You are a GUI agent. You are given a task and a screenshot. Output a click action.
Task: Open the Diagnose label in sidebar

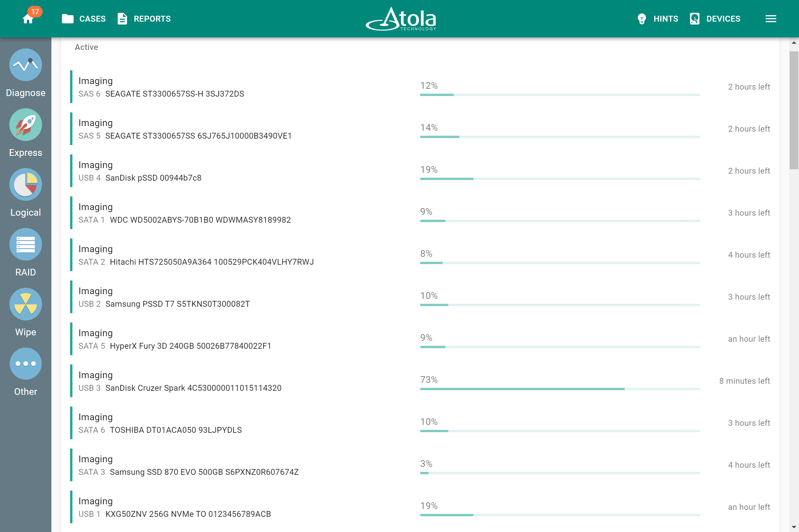[26, 93]
